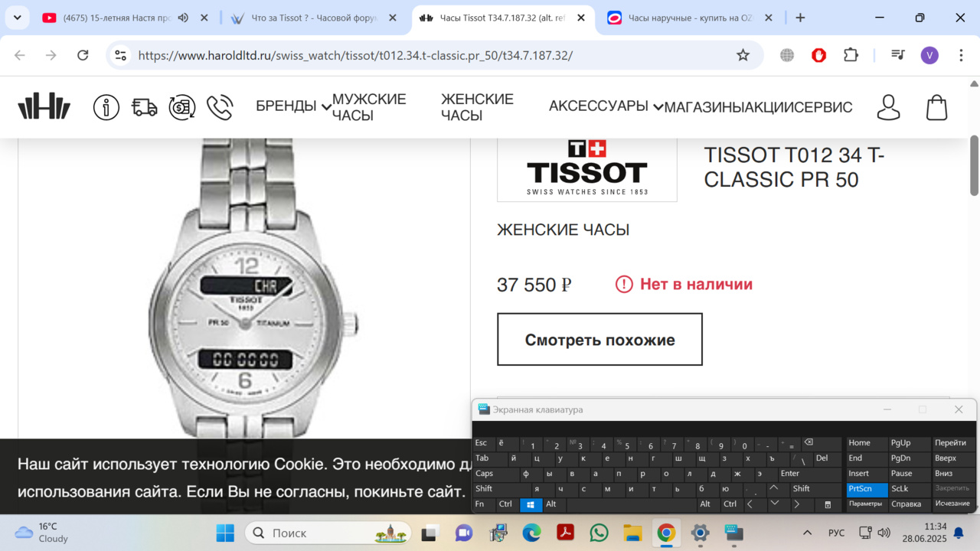Screen dimensions: 980x551
Task: Open the tab search chevron in Chrome
Action: 17,18
